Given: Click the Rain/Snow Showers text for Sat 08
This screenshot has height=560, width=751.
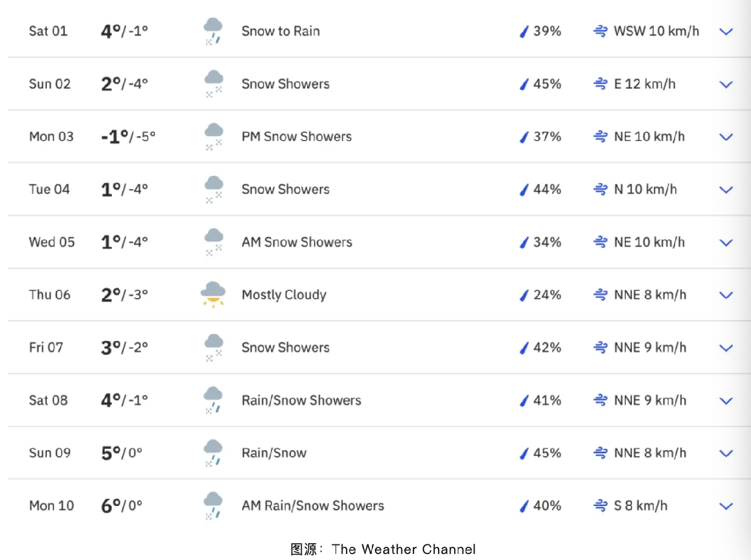Looking at the screenshot, I should 301,400.
